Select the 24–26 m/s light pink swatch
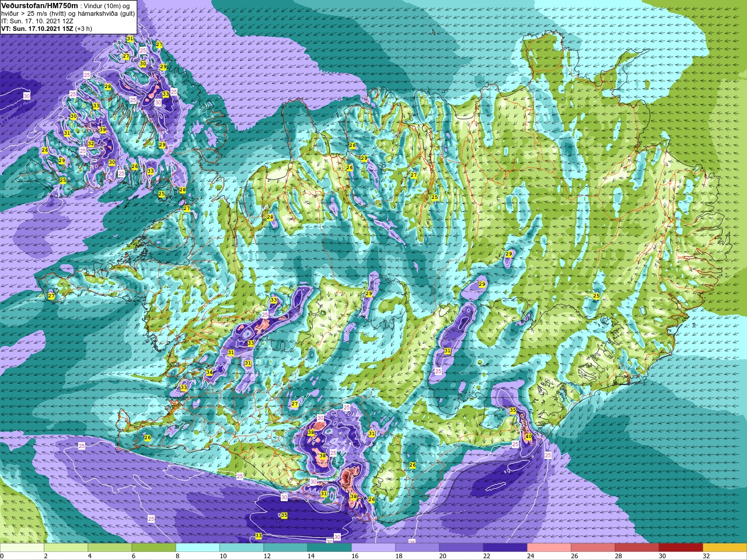Screen dimensions: 747x560 [549, 548]
